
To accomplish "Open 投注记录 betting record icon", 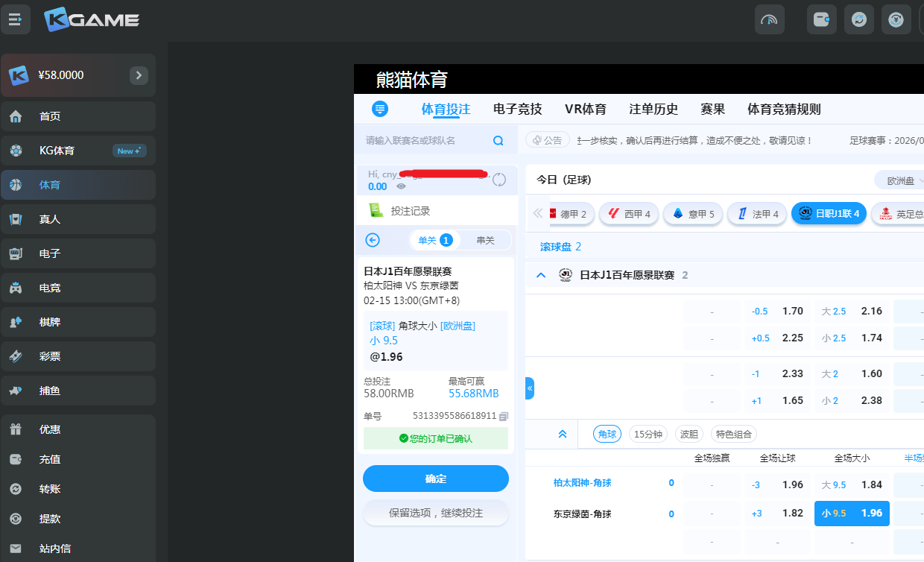I will [376, 211].
